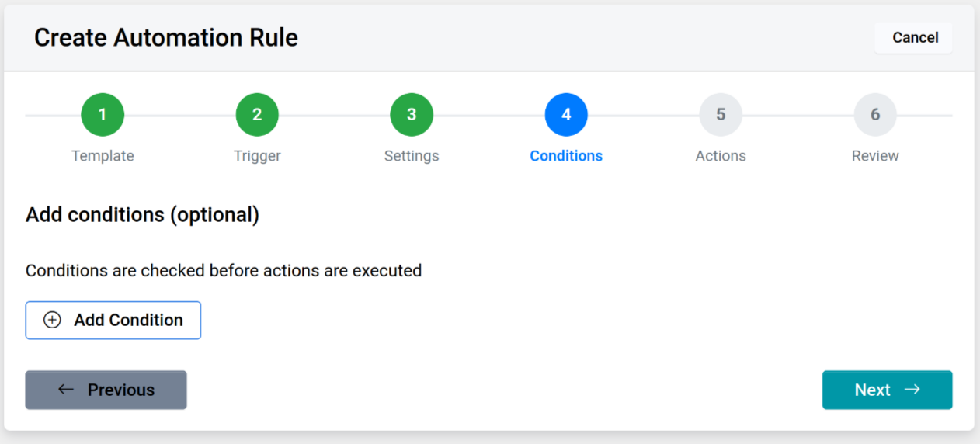980x444 pixels.
Task: Go back with the Previous button
Action: [106, 390]
